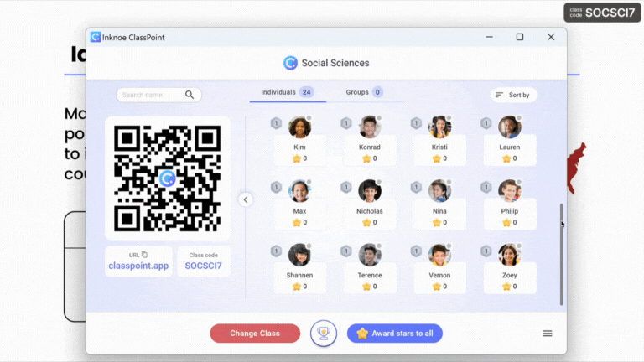Select Konrad's avatar photo
644x362 pixels.
(x=370, y=127)
